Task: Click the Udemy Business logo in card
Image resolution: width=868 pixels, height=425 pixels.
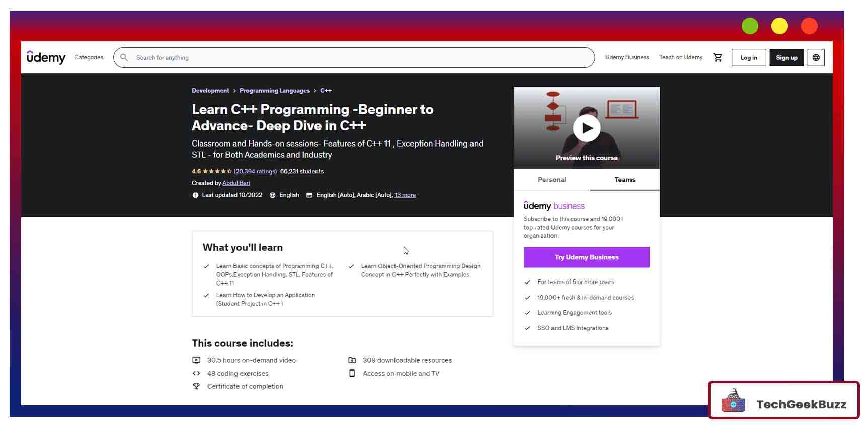Action: point(554,206)
